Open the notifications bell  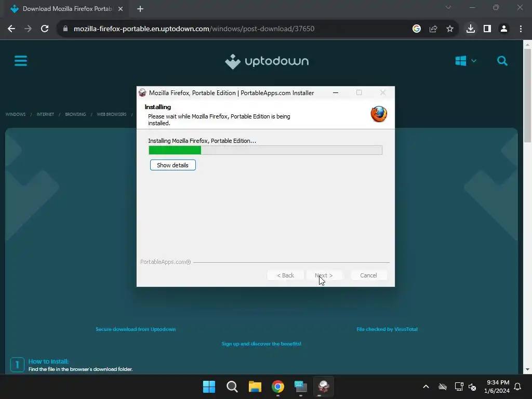click(518, 387)
